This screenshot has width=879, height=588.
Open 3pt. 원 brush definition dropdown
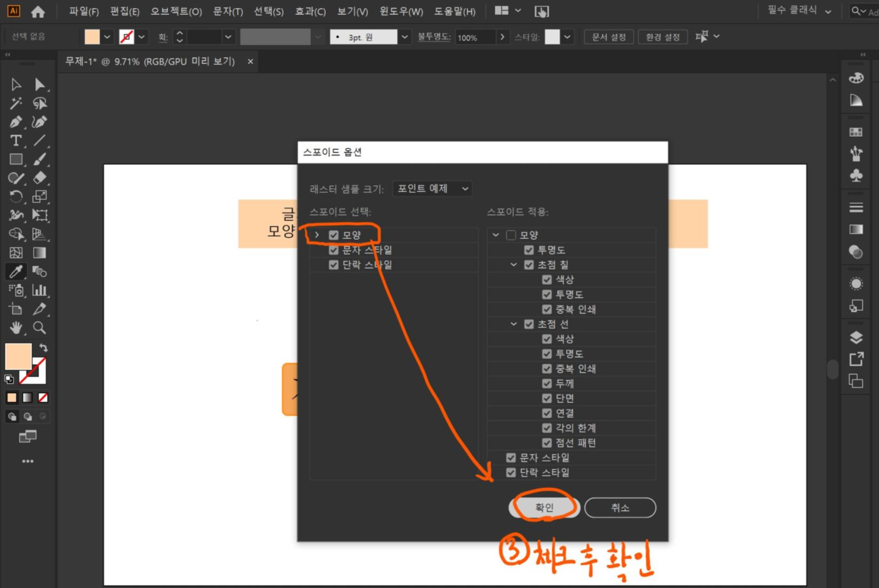pyautogui.click(x=405, y=37)
